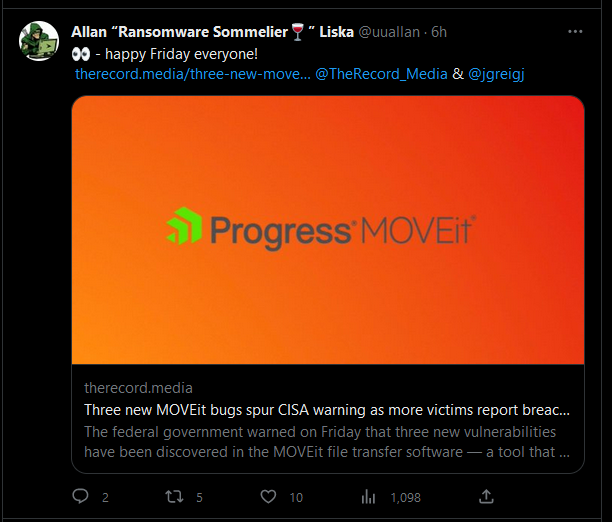The image size is (612, 522).
Task: Share the tweet via share icon
Action: tap(487, 496)
